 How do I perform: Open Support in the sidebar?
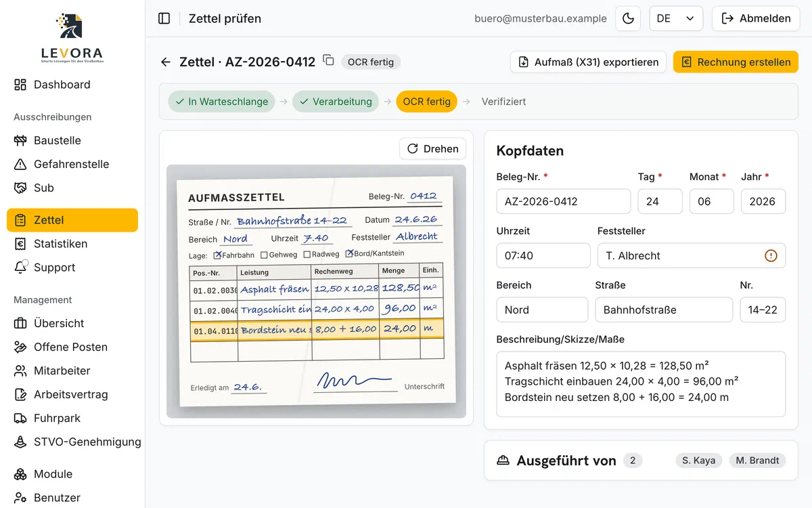coord(72,268)
